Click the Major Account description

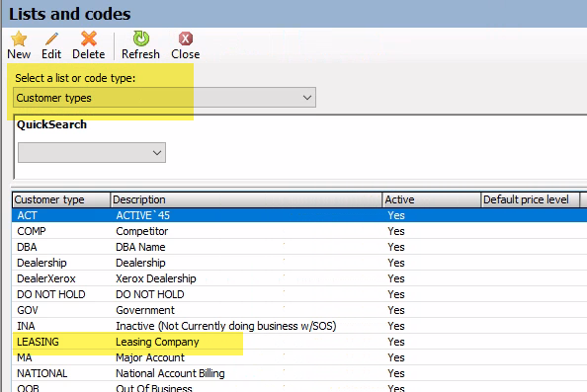[x=150, y=357]
